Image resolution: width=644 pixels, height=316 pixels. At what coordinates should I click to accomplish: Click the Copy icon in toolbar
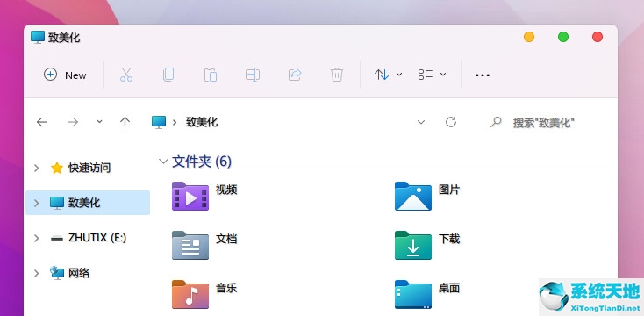pyautogui.click(x=168, y=75)
